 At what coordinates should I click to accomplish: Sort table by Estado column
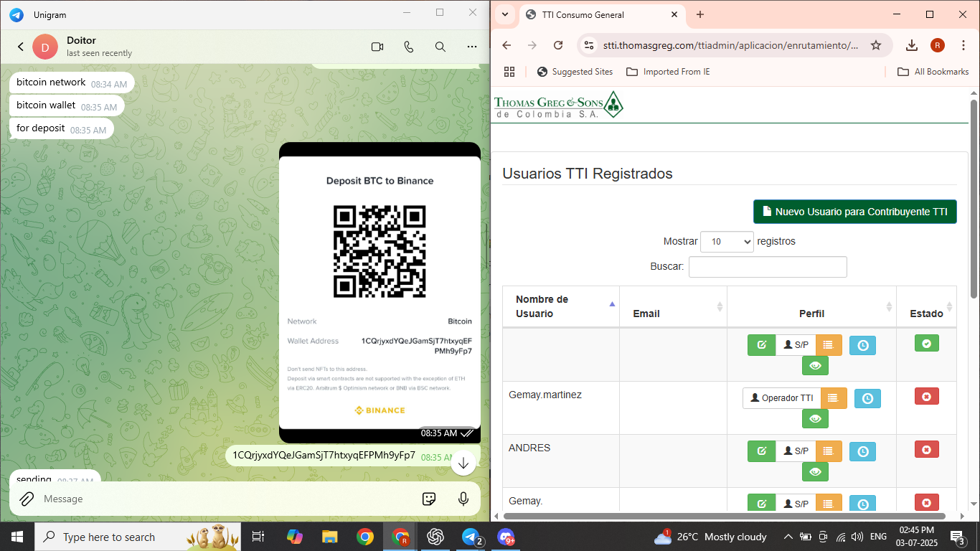(x=926, y=306)
